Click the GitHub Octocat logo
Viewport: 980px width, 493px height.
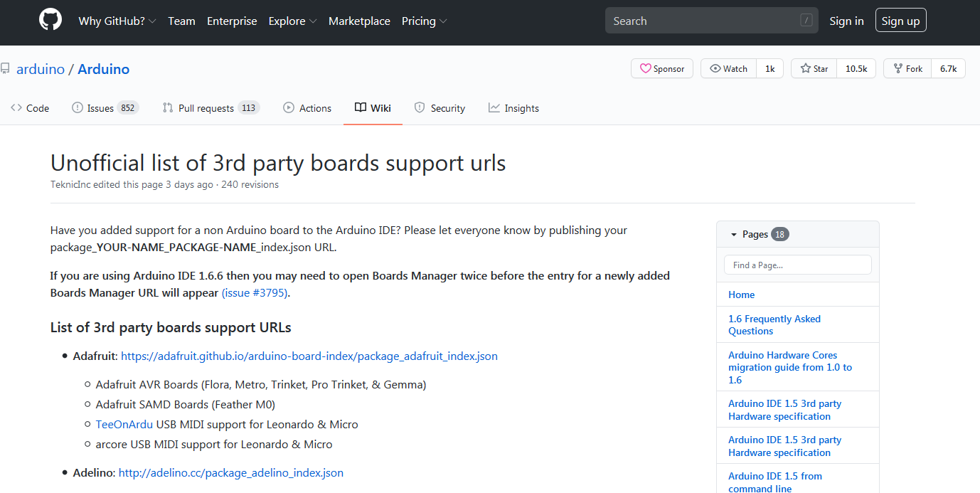click(x=50, y=21)
